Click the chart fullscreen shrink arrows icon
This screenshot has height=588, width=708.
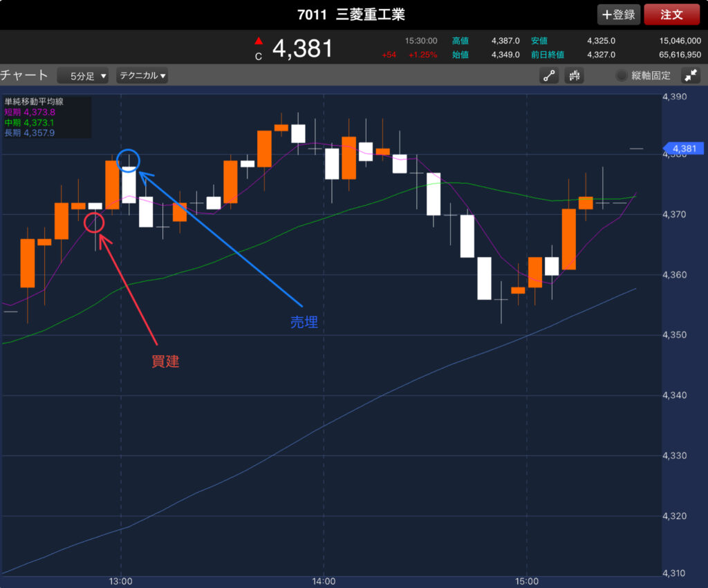pyautogui.click(x=690, y=76)
